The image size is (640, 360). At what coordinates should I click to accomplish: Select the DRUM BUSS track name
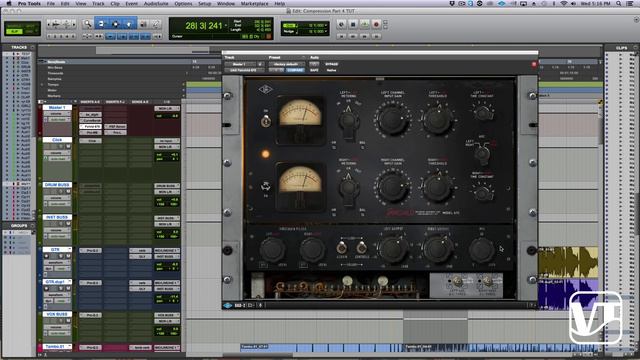pyautogui.click(x=57, y=185)
